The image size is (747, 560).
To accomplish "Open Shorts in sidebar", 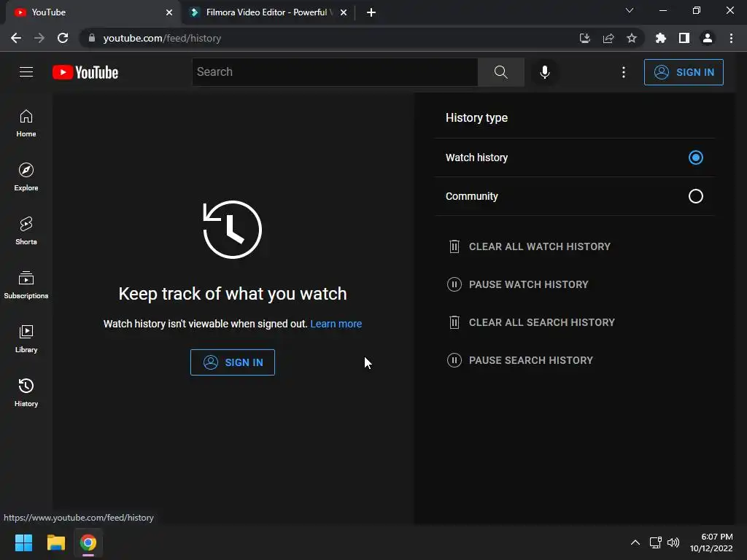I will pos(26,231).
